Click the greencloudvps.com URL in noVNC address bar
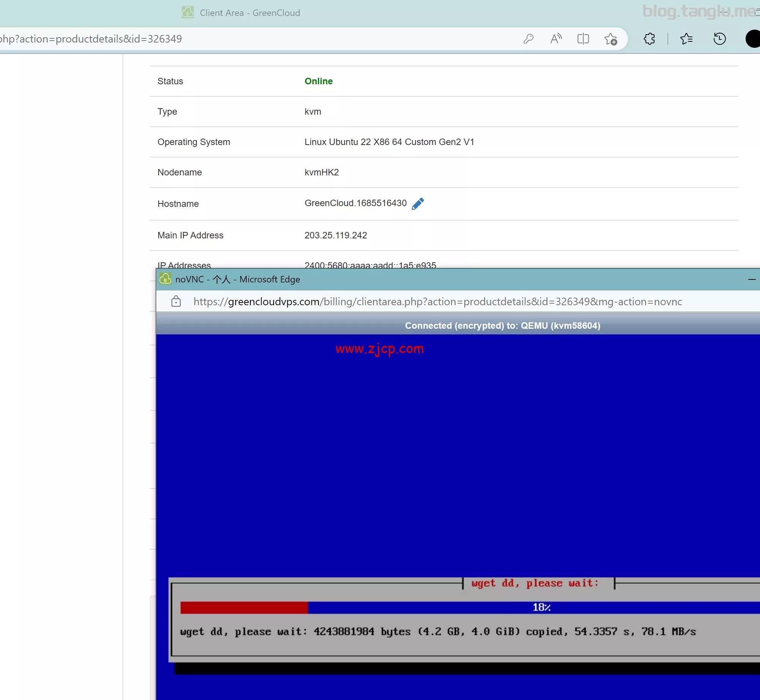Viewport: 760px width, 700px height. tap(273, 301)
